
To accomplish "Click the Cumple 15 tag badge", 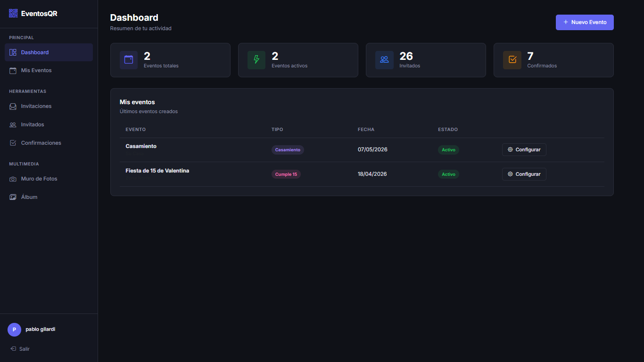I will 286,174.
